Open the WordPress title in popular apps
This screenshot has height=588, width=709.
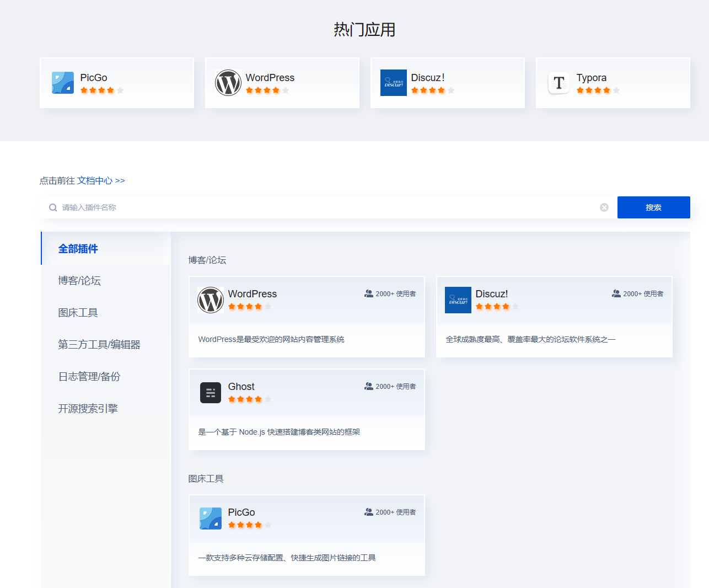pyautogui.click(x=270, y=78)
